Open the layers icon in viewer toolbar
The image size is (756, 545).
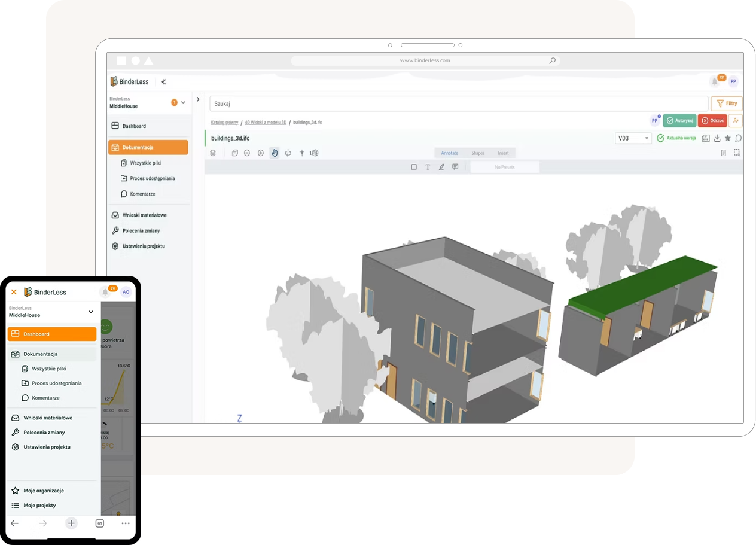point(213,153)
